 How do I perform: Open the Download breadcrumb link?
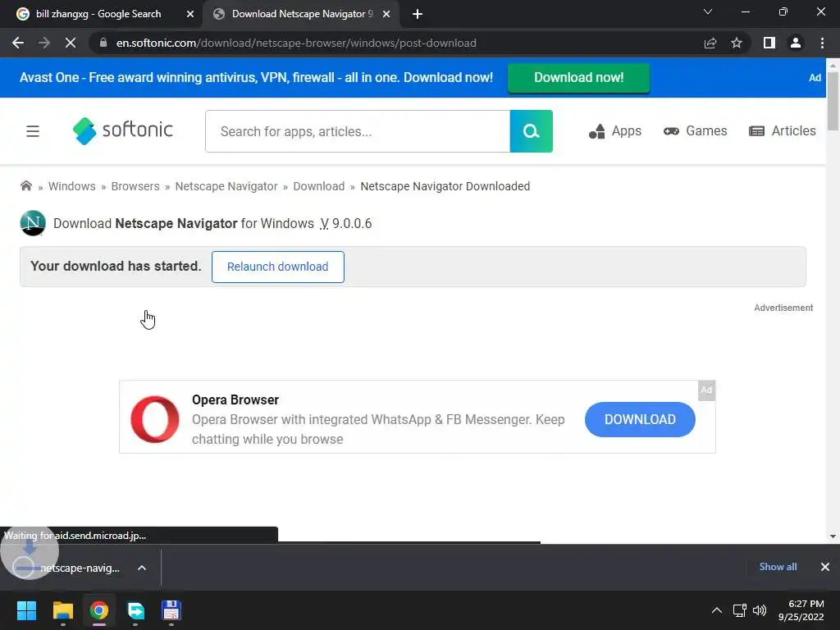pos(319,186)
